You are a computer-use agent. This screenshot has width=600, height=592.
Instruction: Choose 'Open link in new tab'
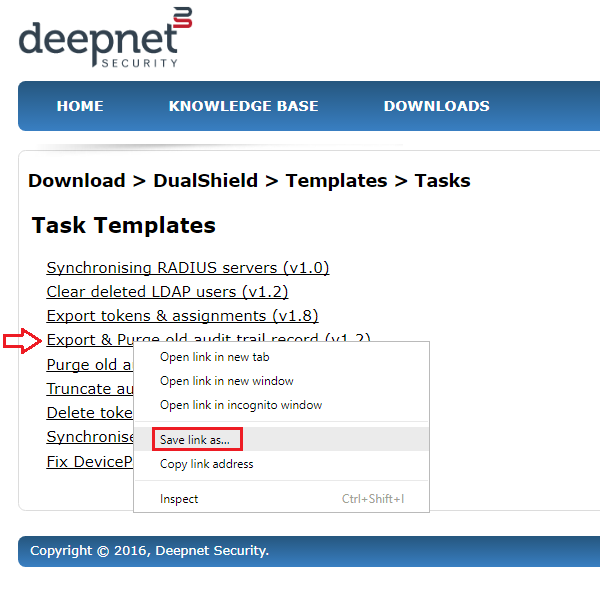(214, 357)
